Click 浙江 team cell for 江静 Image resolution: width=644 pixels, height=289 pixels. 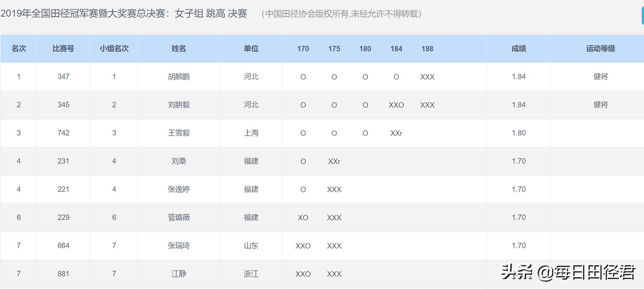[x=251, y=274]
